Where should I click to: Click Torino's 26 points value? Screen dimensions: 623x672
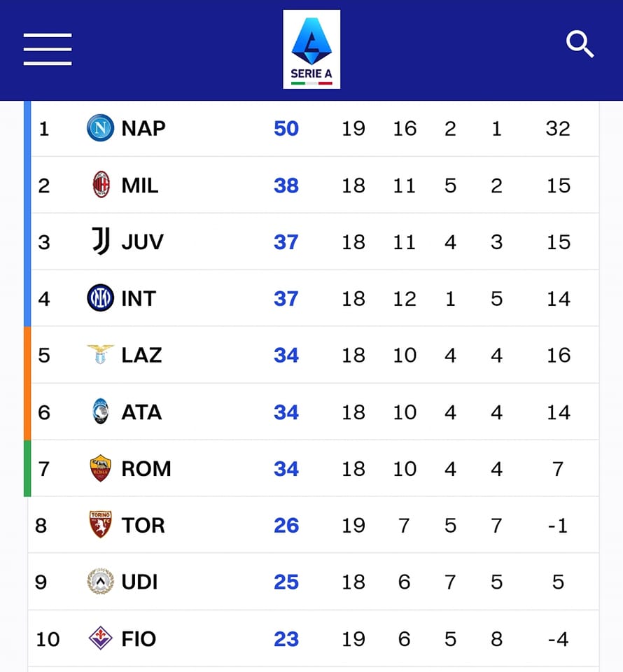[x=286, y=526]
